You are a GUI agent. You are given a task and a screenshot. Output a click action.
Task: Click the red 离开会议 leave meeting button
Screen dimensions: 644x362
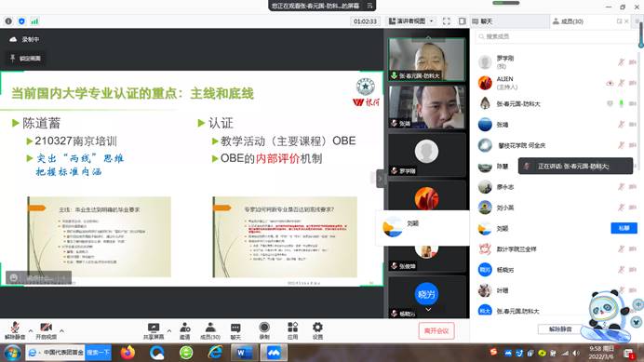436,330
